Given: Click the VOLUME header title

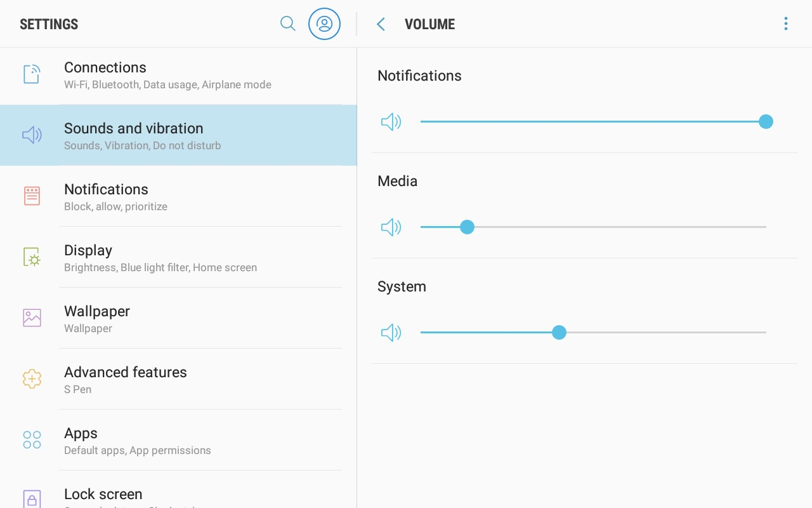Looking at the screenshot, I should point(429,24).
